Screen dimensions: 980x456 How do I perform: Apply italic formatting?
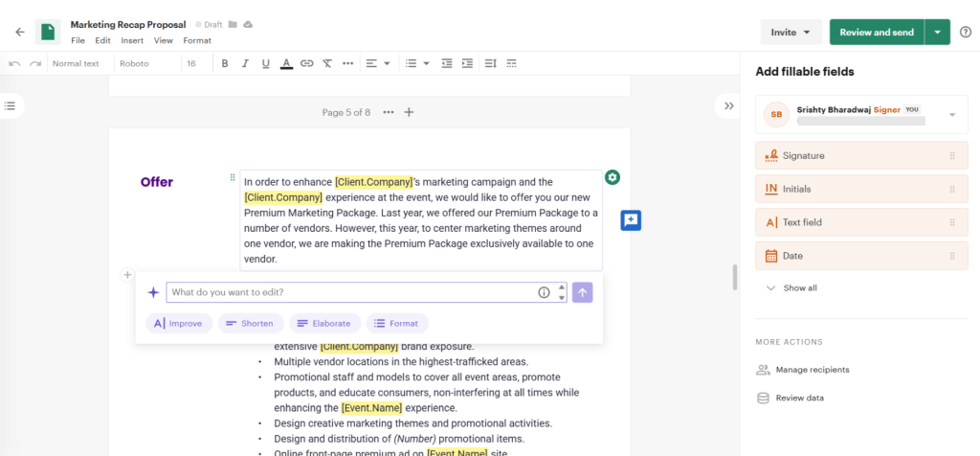(x=245, y=63)
